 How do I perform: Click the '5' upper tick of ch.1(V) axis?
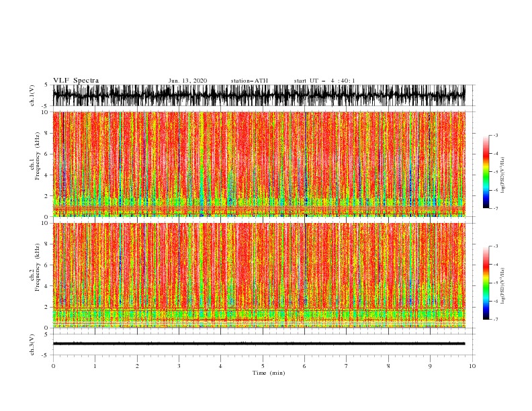(x=46, y=85)
